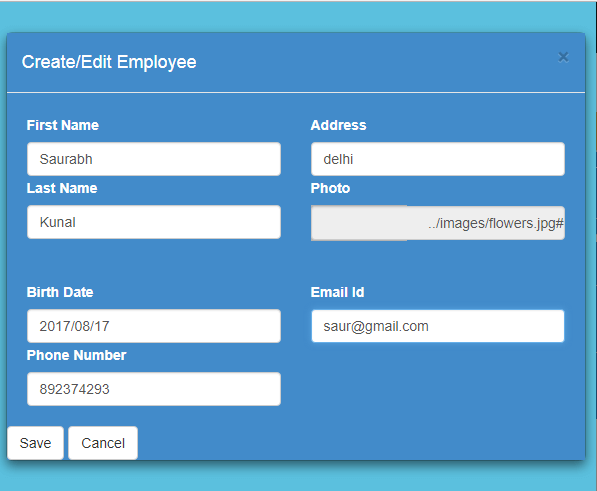This screenshot has height=491, width=597.
Task: Save the employee record
Action: coord(35,443)
